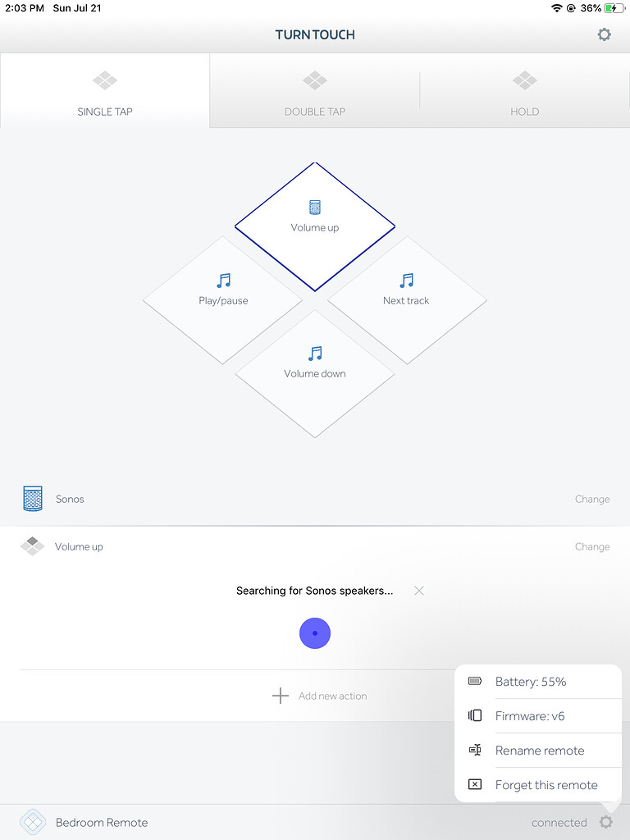Click the music note icon above Next track
Viewport: 630px width, 840px height.
407,281
